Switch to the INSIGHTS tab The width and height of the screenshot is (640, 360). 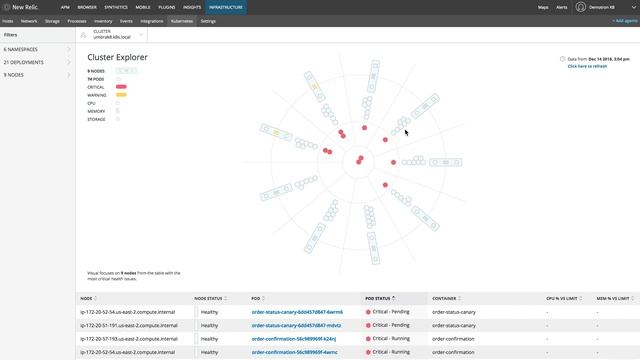pyautogui.click(x=192, y=7)
